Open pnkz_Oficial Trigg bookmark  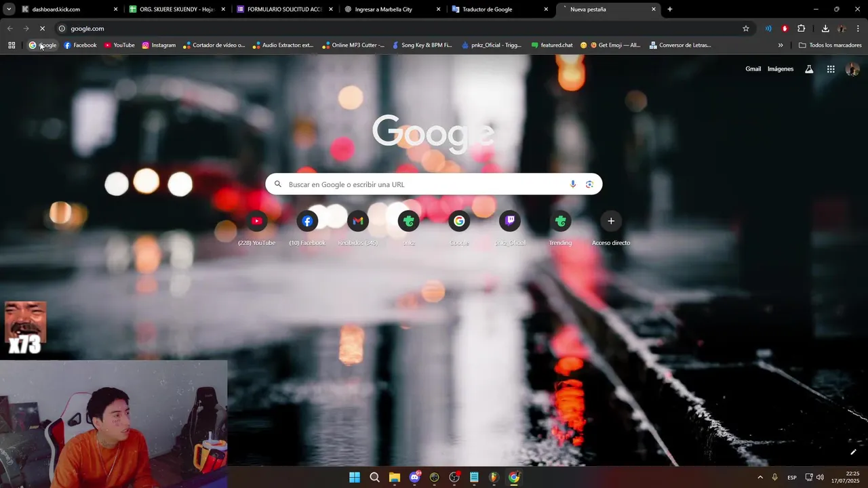(x=492, y=45)
